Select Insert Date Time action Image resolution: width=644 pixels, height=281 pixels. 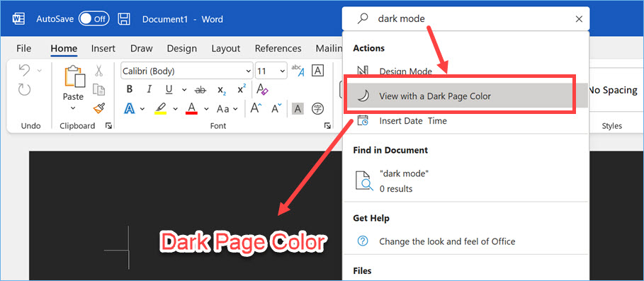click(x=413, y=120)
